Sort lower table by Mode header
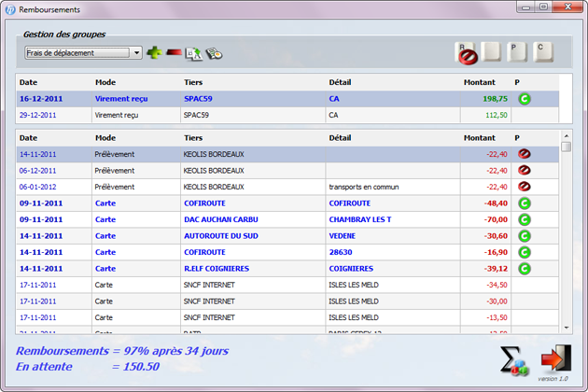The image size is (588, 392). [x=105, y=138]
